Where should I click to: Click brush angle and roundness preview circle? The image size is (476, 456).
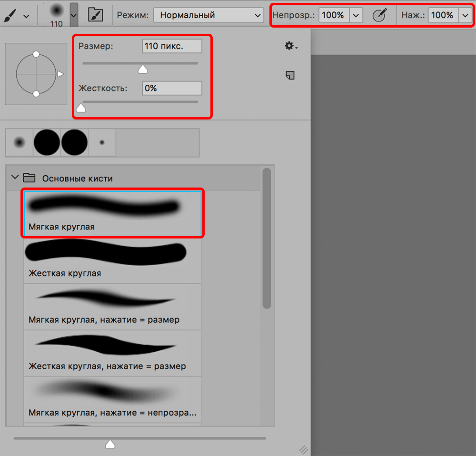pyautogui.click(x=36, y=74)
